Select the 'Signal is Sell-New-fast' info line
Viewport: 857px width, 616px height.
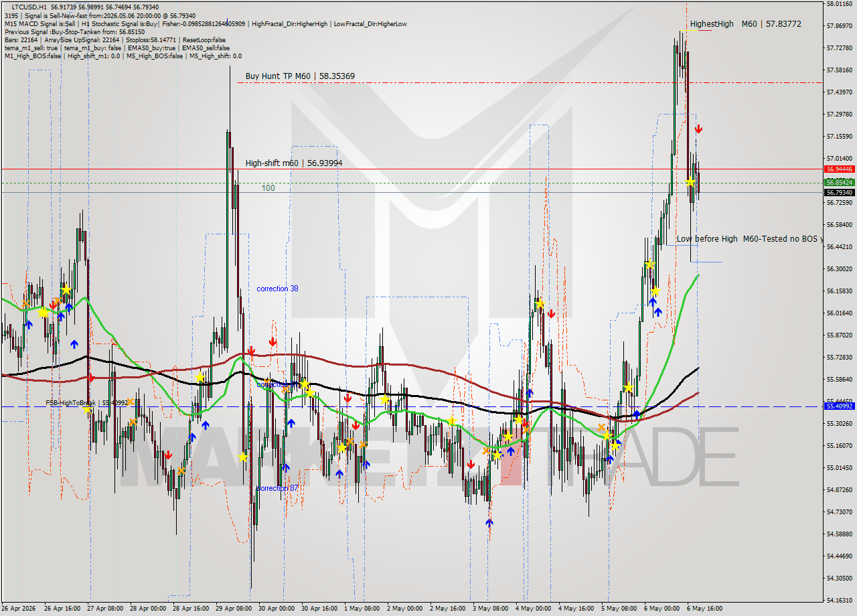100,15
